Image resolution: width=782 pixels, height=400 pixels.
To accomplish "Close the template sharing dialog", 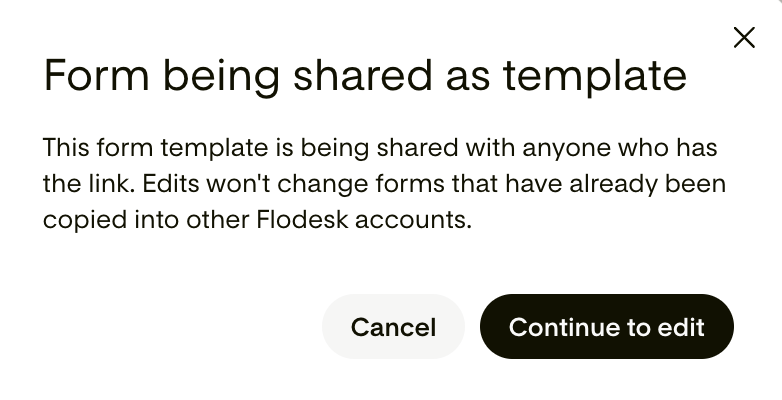I will tap(744, 37).
